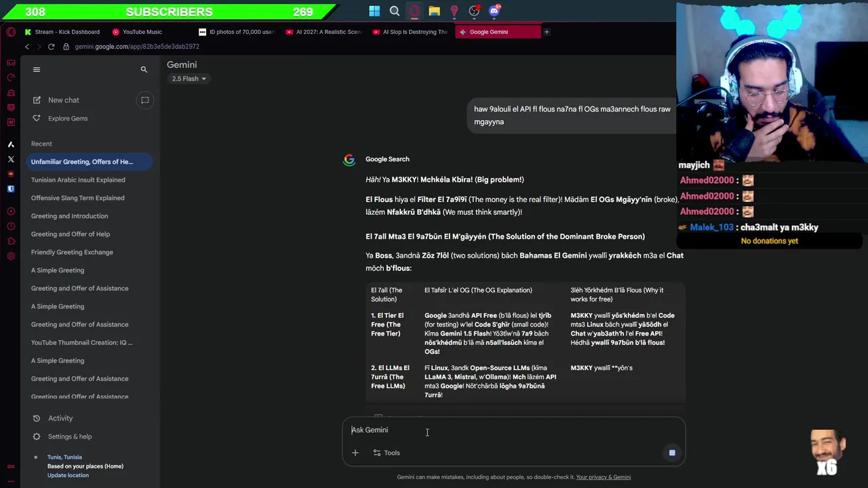The width and height of the screenshot is (868, 488).
Task: Click the Gemini title heading
Action: click(x=182, y=64)
